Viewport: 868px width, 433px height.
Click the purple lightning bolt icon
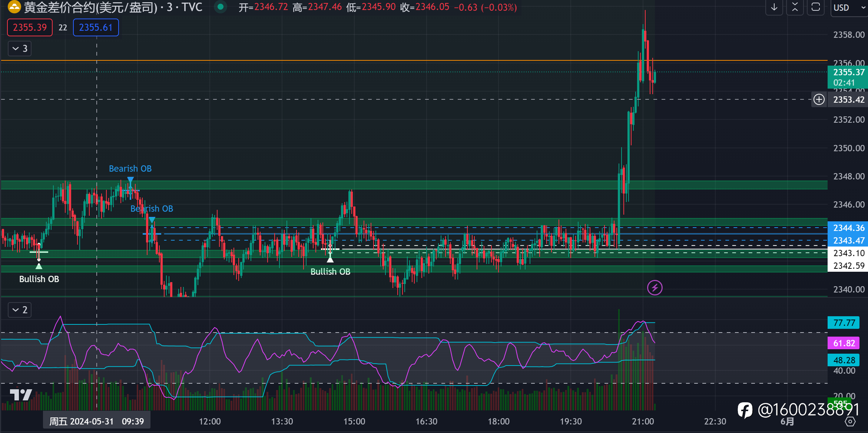tap(655, 288)
